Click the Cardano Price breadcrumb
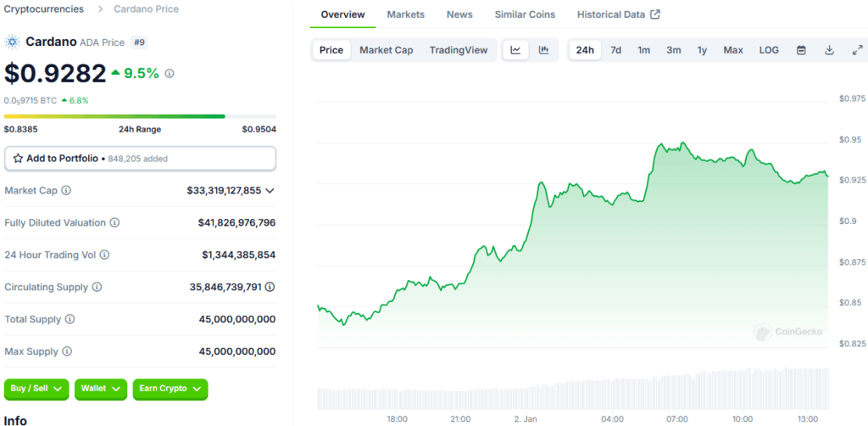Screen dimensions: 868x426 click(x=146, y=9)
